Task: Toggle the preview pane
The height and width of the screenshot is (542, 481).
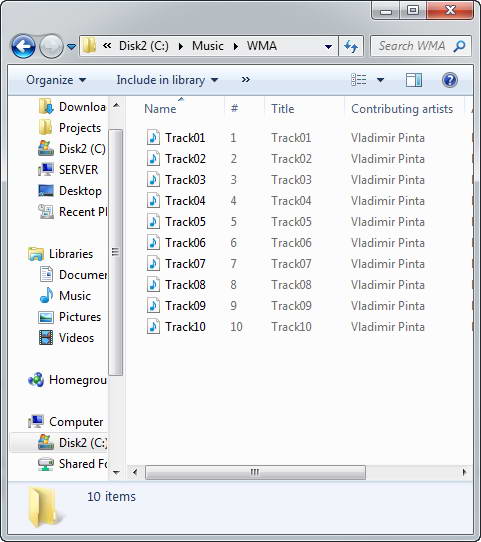Action: (x=414, y=80)
